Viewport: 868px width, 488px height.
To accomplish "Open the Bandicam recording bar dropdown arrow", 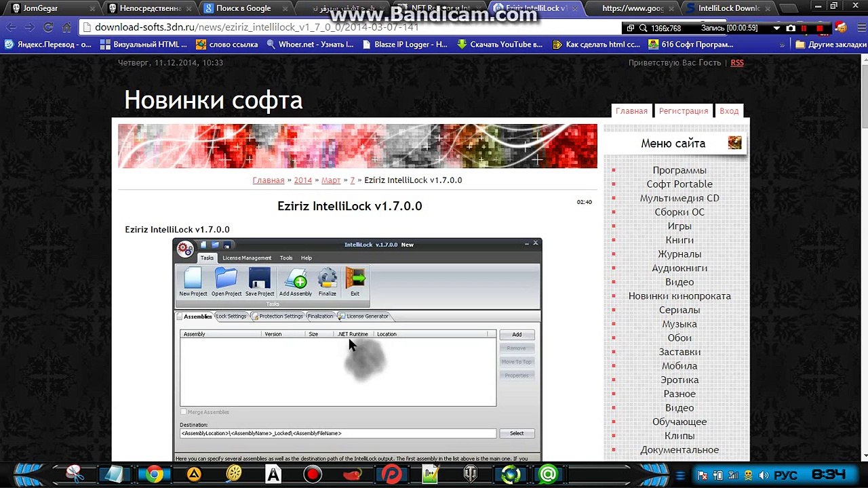I will [x=776, y=28].
